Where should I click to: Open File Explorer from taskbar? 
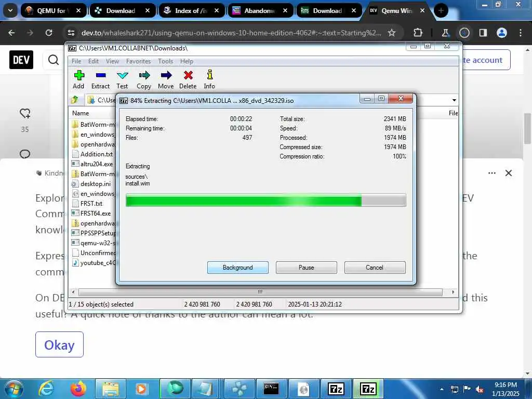(x=111, y=389)
